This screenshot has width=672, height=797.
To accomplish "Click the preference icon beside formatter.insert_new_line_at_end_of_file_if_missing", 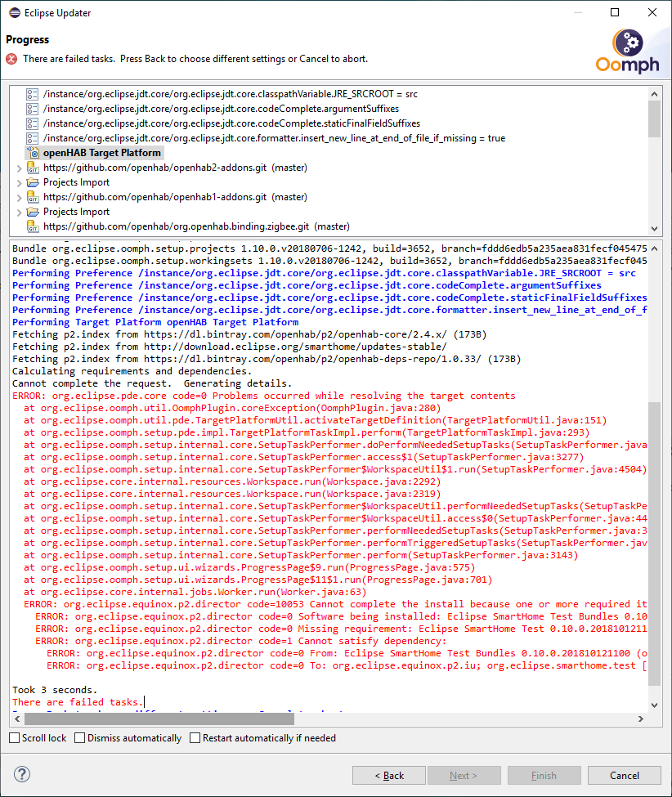I will (33, 138).
